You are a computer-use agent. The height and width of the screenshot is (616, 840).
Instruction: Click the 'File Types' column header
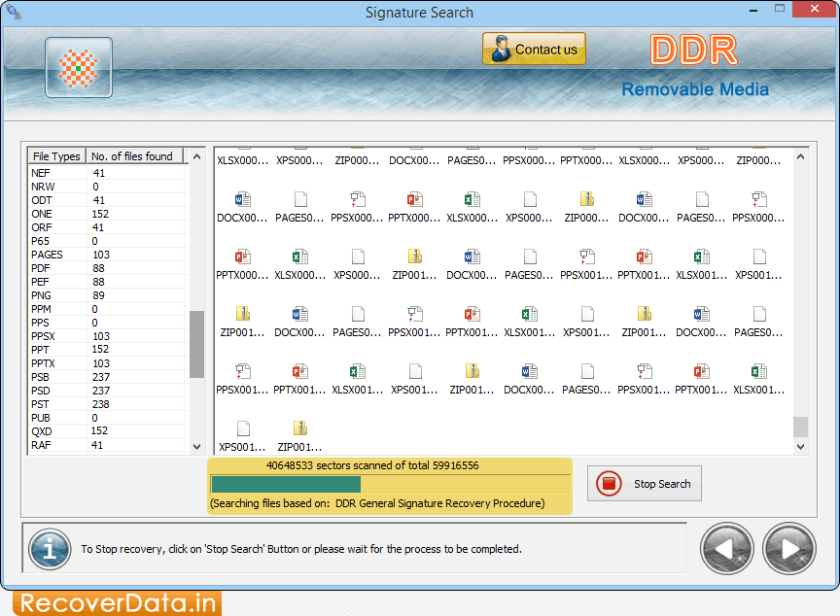[x=55, y=156]
